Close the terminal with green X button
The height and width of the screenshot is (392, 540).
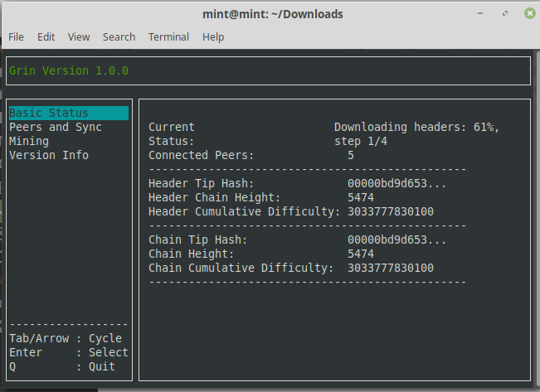(x=530, y=13)
